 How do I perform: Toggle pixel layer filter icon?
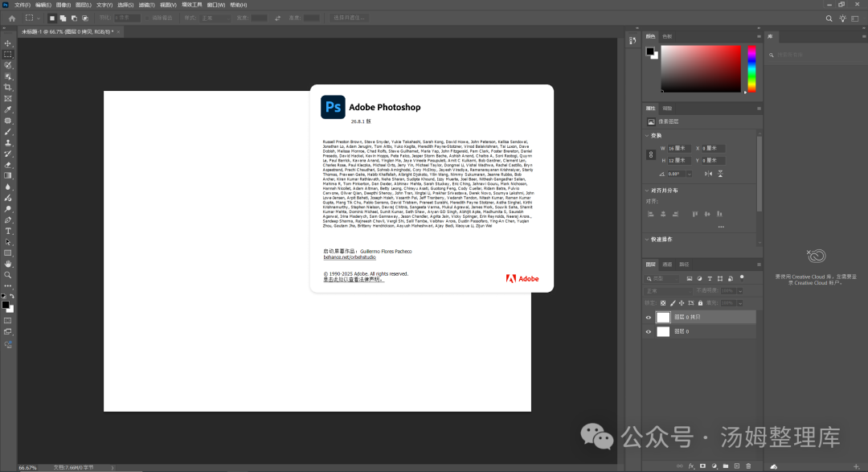690,279
